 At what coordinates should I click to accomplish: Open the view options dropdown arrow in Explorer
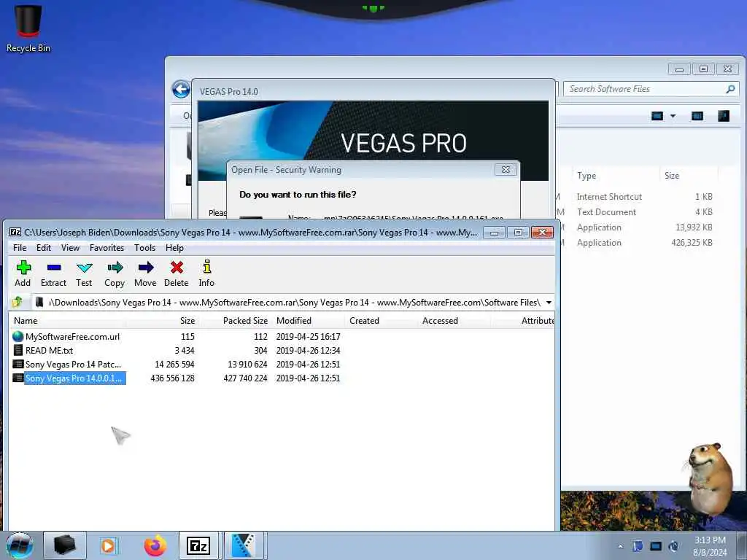tap(673, 116)
